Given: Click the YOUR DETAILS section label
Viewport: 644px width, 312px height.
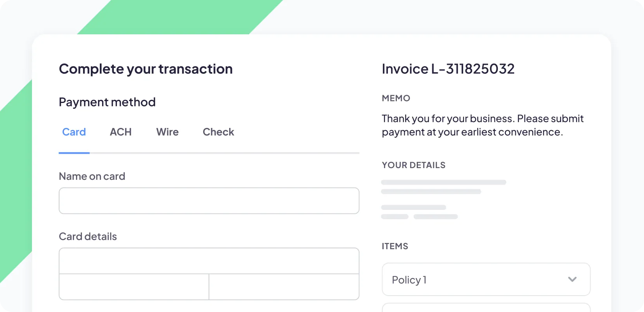Looking at the screenshot, I should coord(413,165).
